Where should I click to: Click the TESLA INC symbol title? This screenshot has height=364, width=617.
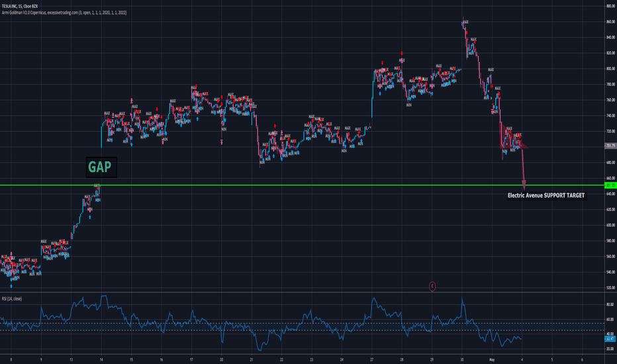20,7
